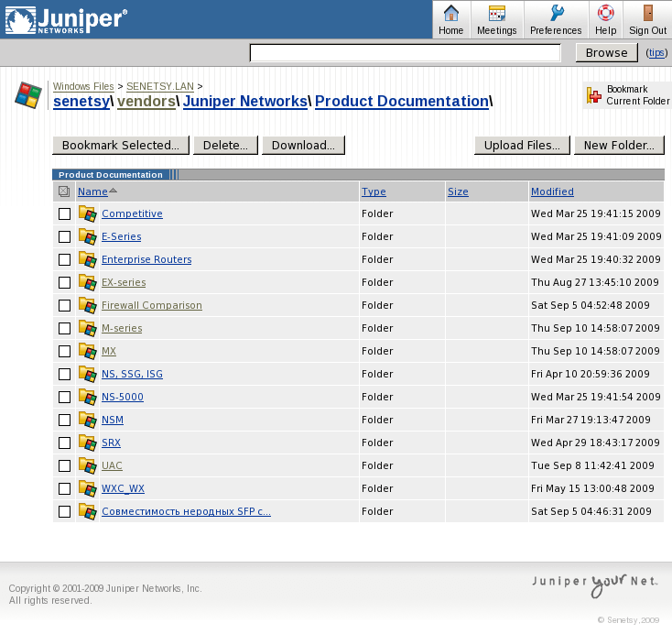Check the UAC folder checkbox
This screenshot has height=634, width=672.
pos(64,465)
